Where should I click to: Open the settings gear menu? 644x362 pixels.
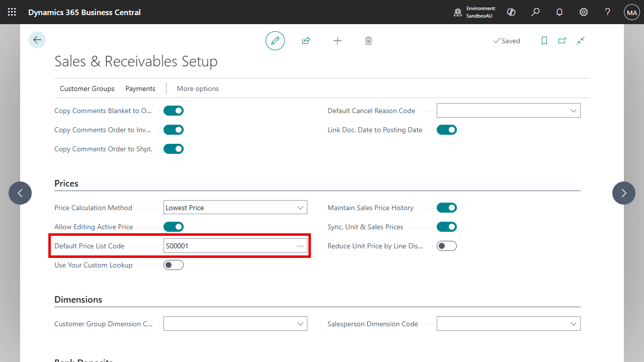pos(584,12)
